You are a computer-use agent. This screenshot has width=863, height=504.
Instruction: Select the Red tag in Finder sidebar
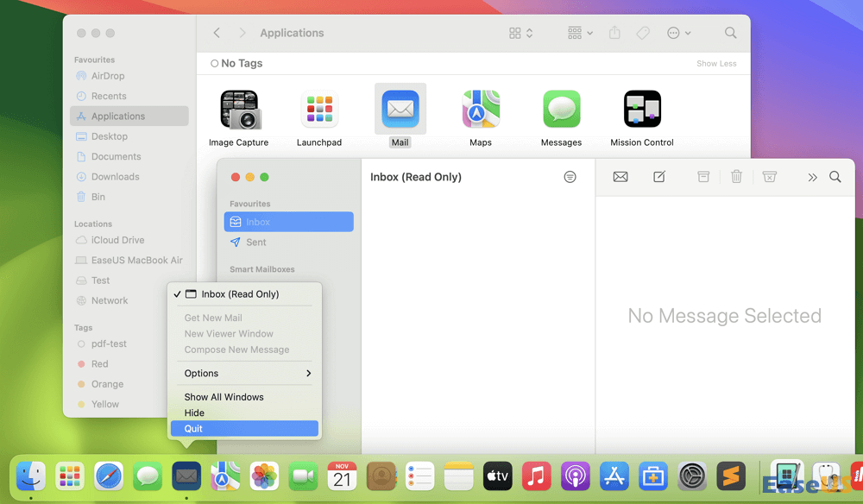pos(99,364)
